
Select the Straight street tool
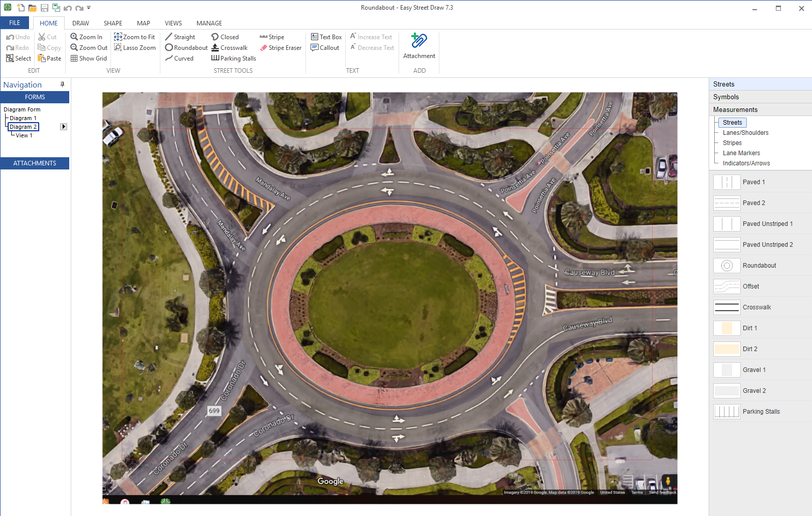(x=180, y=37)
